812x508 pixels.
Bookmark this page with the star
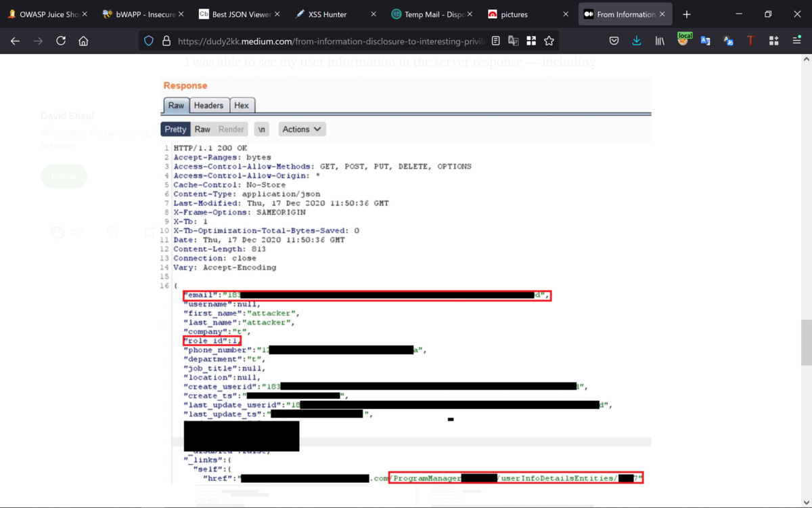pos(549,41)
